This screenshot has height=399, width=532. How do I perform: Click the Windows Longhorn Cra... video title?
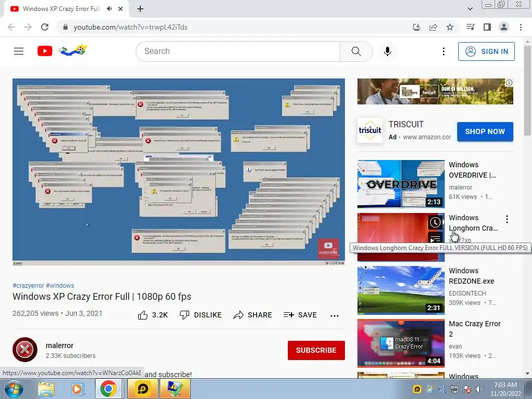(x=473, y=223)
